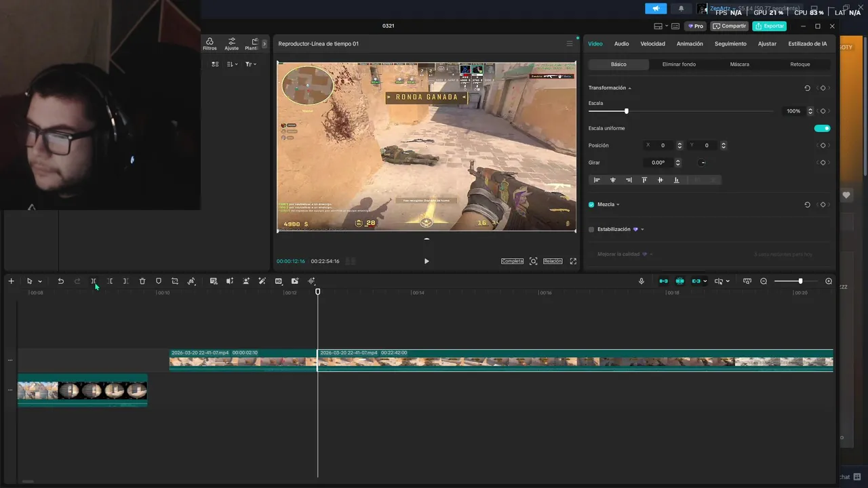The width and height of the screenshot is (868, 488).
Task: Click the preview screenshot capture icon
Action: (534, 261)
